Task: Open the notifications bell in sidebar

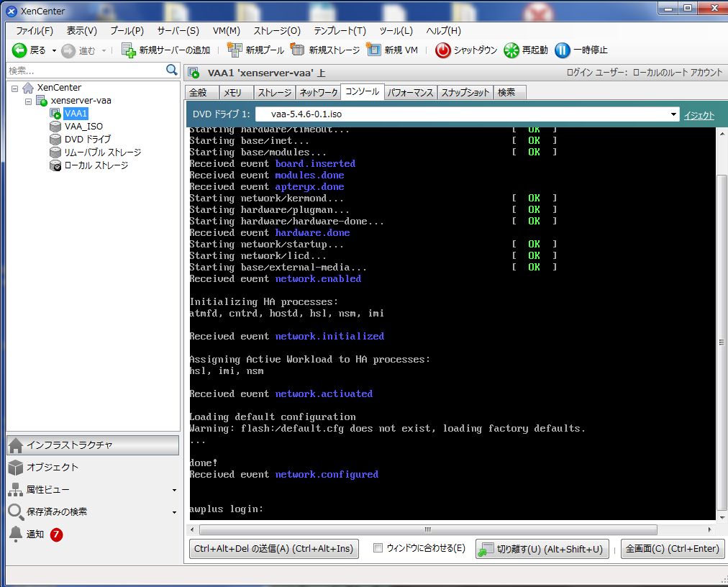Action: pos(16,534)
